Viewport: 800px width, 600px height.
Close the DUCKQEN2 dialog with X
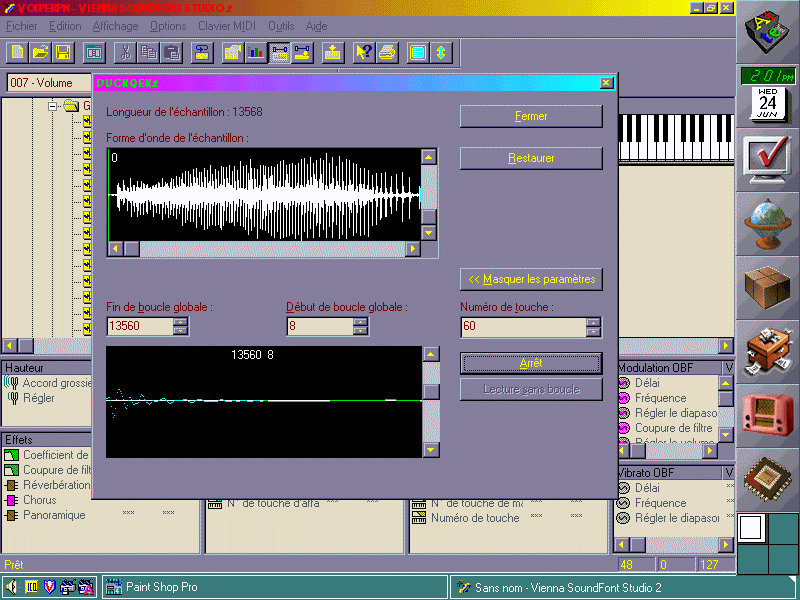(606, 83)
